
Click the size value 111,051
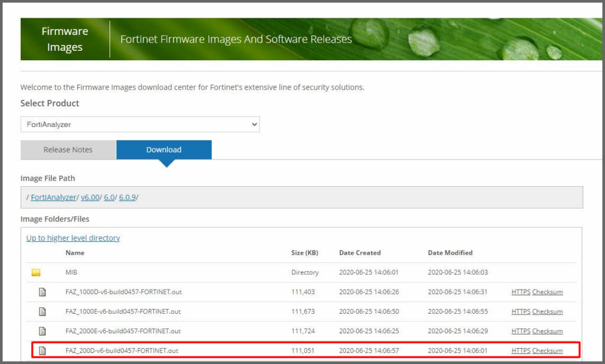click(x=303, y=350)
